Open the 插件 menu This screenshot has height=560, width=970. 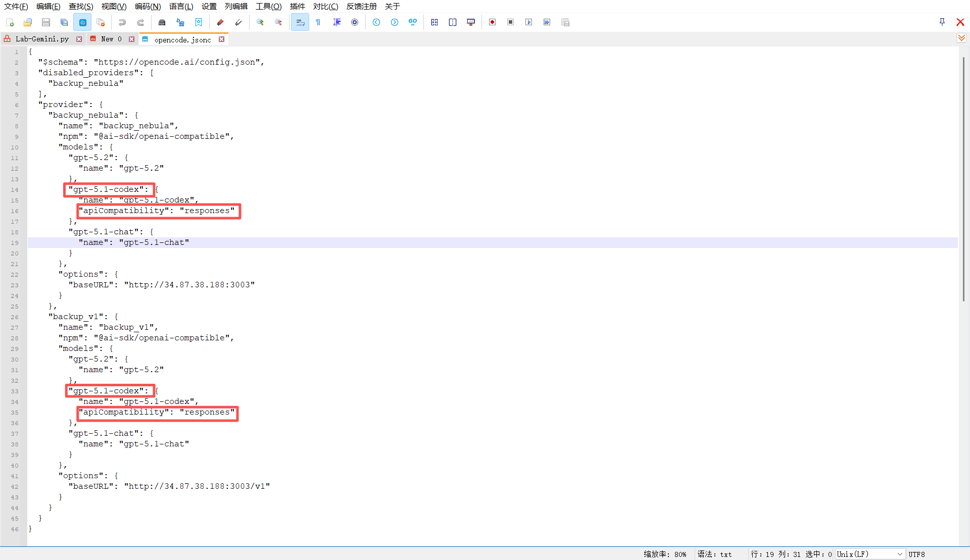pyautogui.click(x=298, y=7)
